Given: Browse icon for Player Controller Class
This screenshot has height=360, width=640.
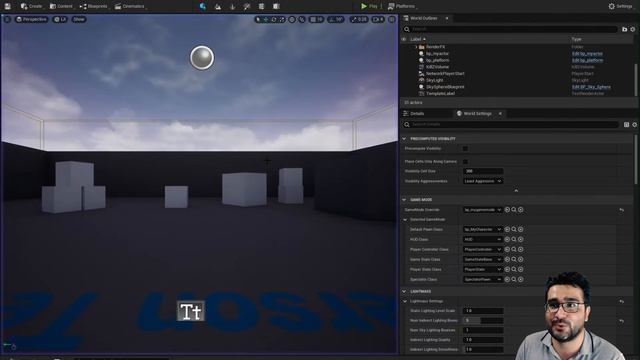Looking at the screenshot, I should click(x=514, y=249).
